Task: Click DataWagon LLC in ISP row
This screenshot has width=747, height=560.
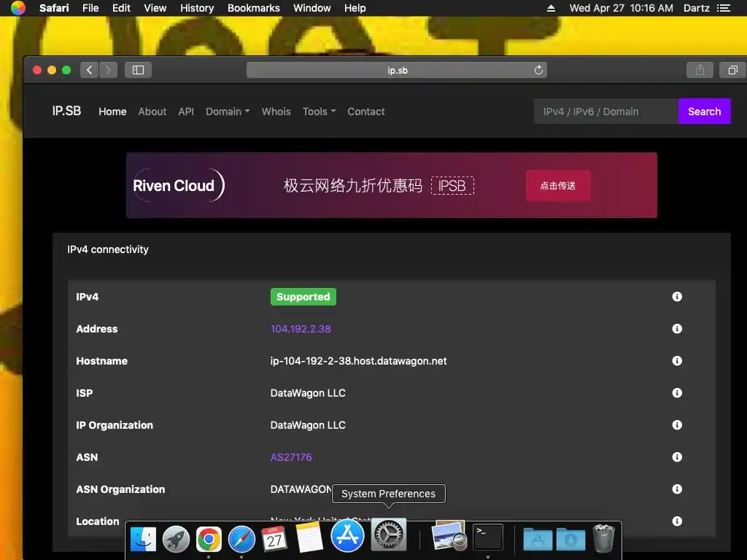Action: tap(308, 393)
